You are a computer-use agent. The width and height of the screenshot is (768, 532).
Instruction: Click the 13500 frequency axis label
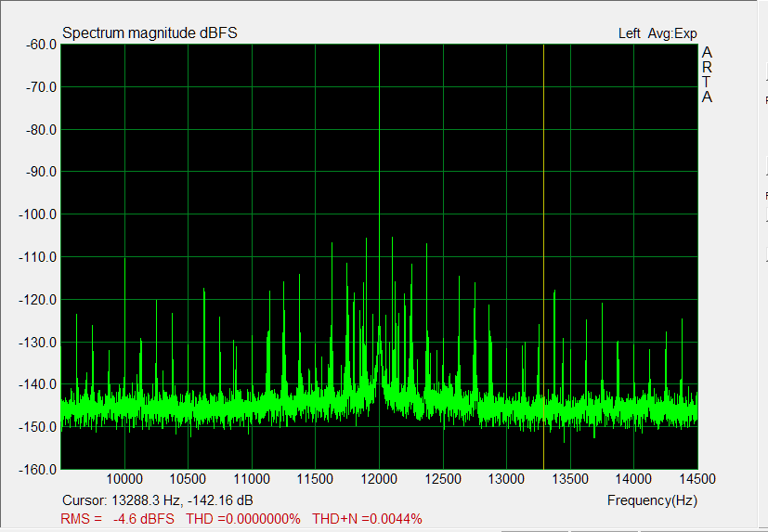570,478
